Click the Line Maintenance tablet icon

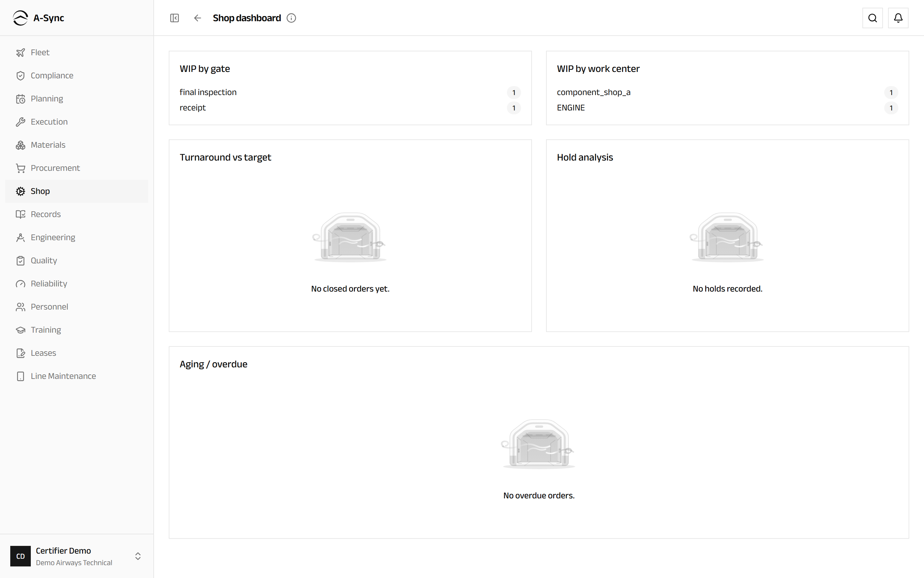coord(21,376)
